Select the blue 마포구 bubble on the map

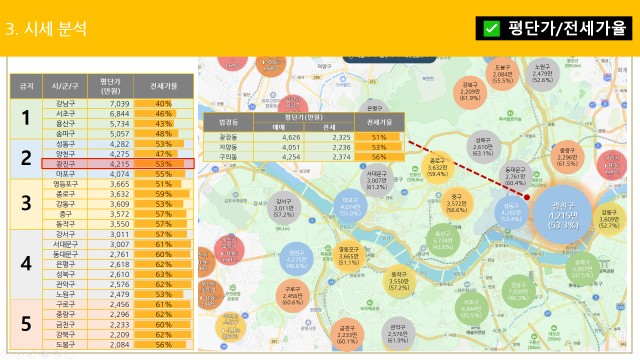click(x=350, y=207)
